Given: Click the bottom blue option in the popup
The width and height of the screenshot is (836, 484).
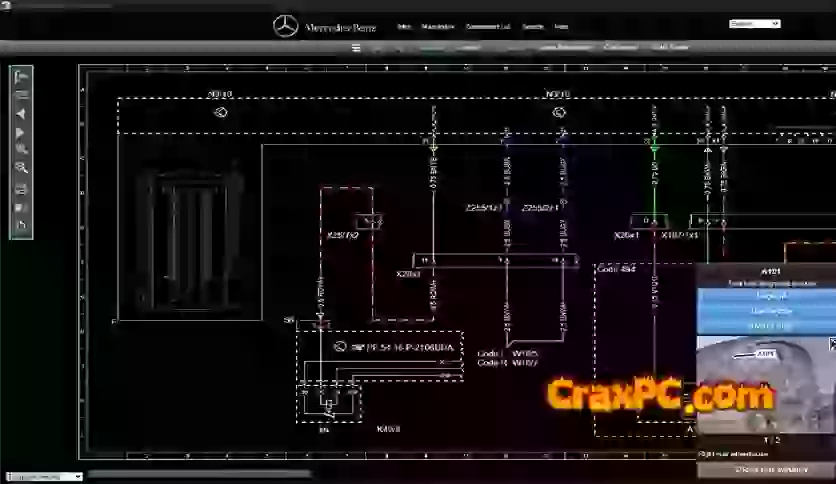Looking at the screenshot, I should pos(767,326).
